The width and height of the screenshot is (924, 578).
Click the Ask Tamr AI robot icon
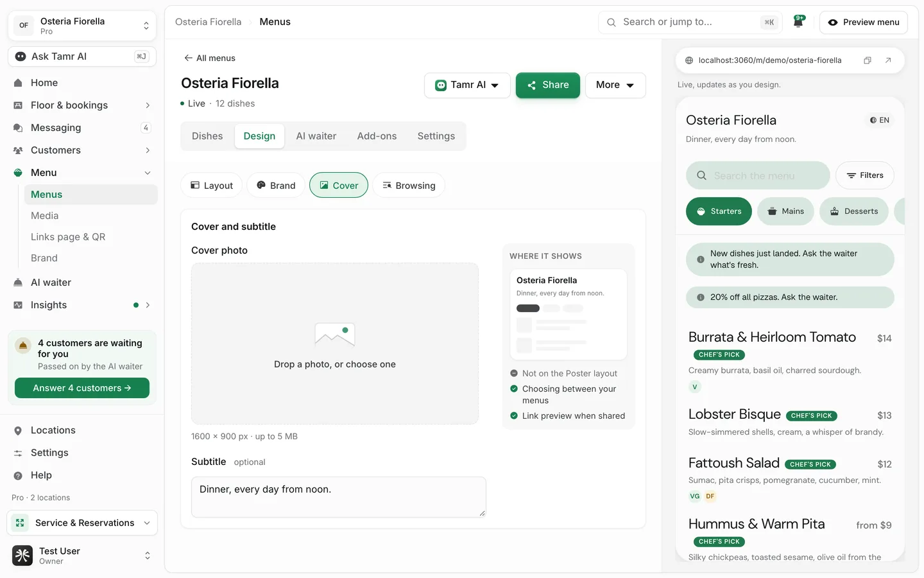click(x=21, y=57)
